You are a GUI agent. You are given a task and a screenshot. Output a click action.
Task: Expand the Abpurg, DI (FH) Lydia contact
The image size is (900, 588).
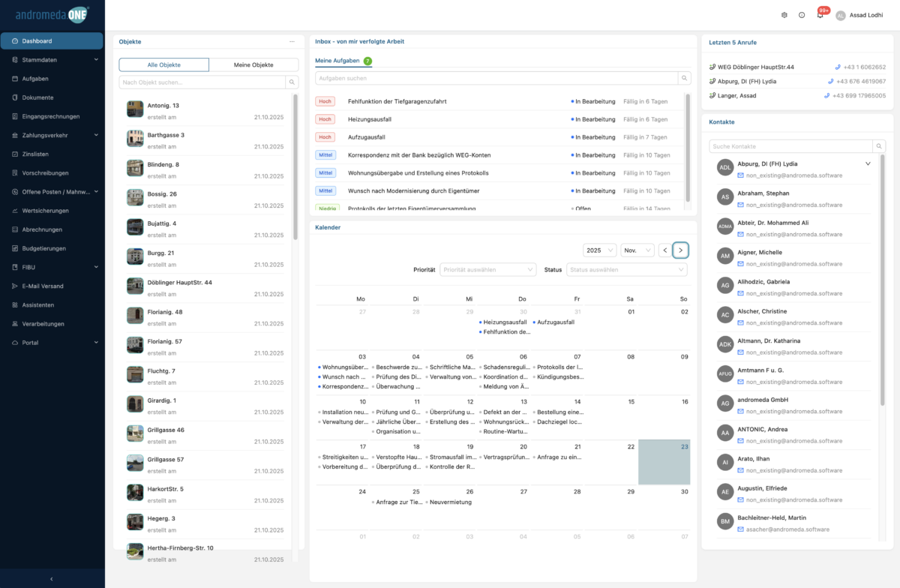coord(868,163)
